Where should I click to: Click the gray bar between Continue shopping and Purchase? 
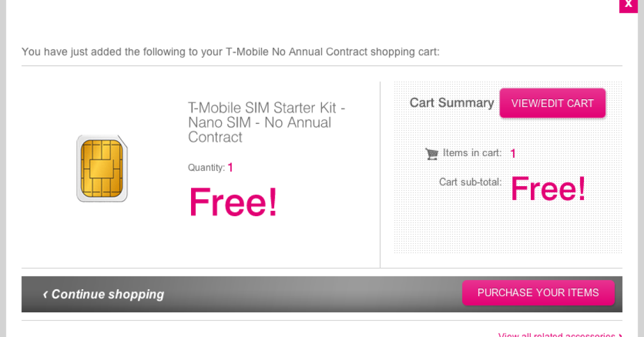click(311, 294)
